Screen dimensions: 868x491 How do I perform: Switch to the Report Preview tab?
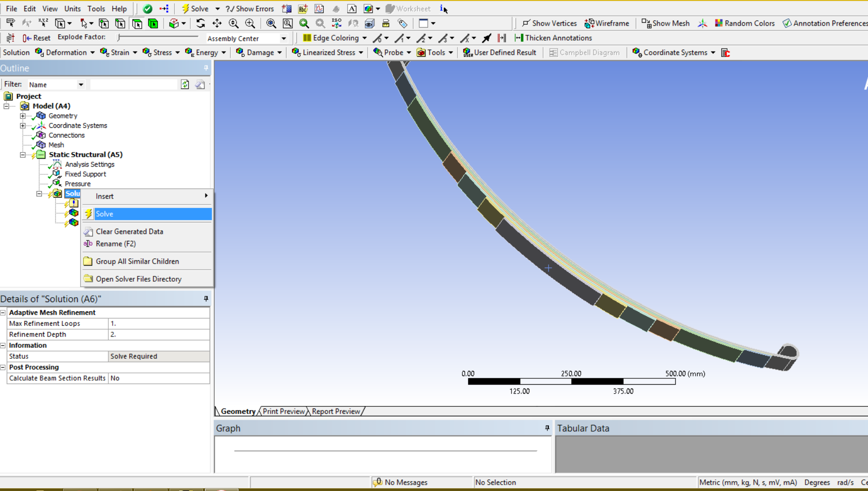(336, 411)
